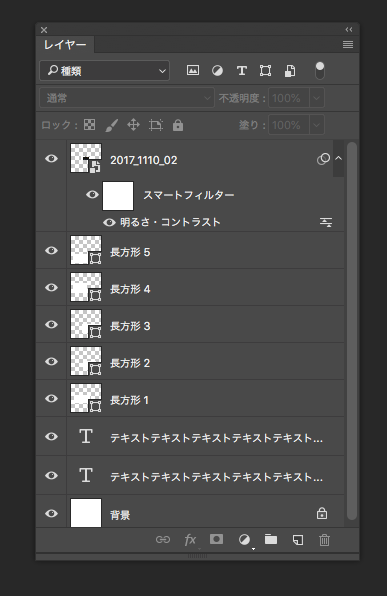Delete layer with trash icon
The height and width of the screenshot is (596, 387).
point(324,540)
